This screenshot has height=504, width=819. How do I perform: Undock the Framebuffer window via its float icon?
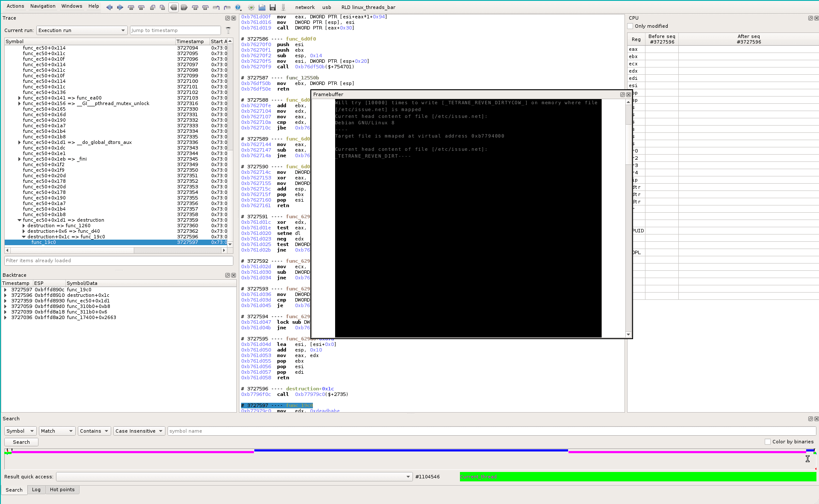click(x=622, y=94)
